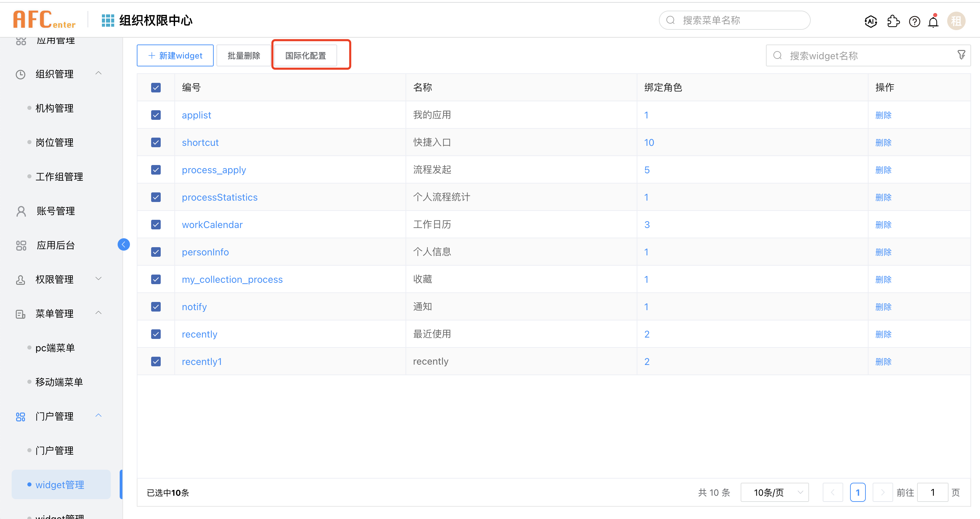Open the help question mark icon

point(914,22)
